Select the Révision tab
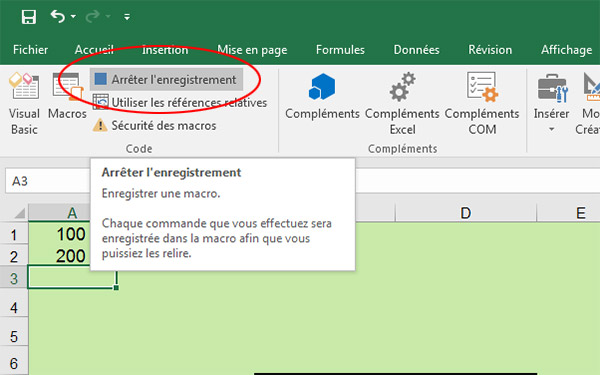600x375 pixels. click(490, 50)
